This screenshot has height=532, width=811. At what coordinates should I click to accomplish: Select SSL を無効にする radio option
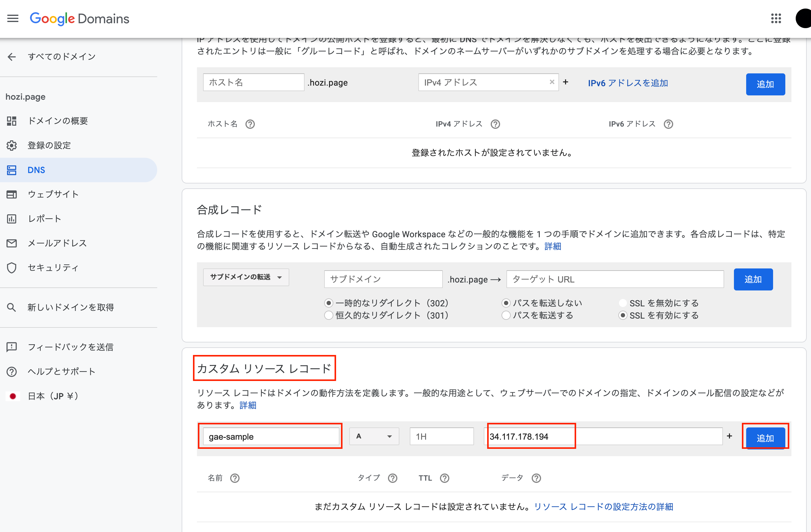(x=623, y=303)
